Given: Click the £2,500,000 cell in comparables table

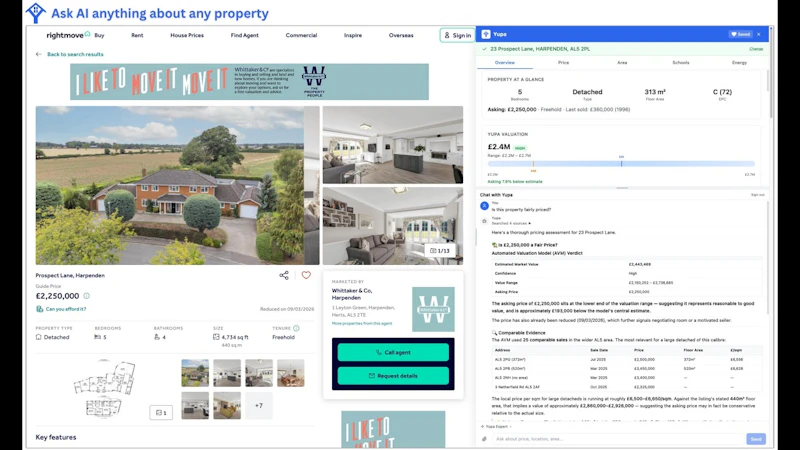Looking at the screenshot, I should click(x=644, y=360).
